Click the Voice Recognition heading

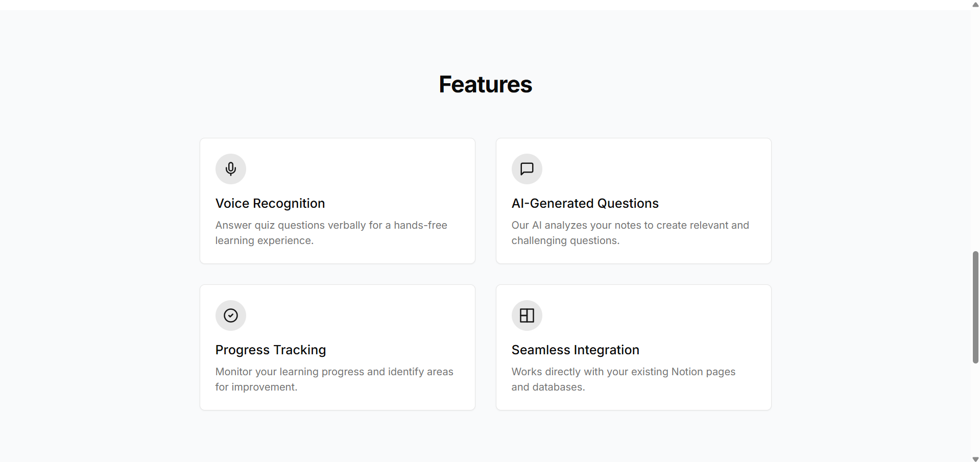tap(270, 203)
